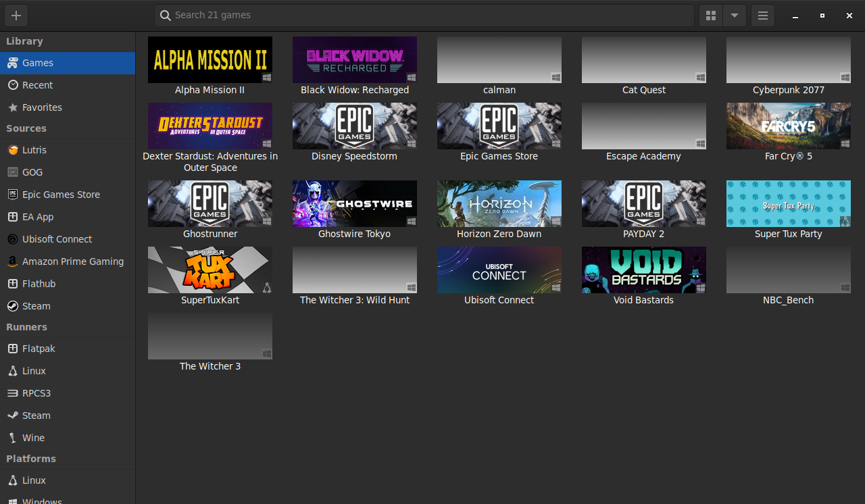Image resolution: width=865 pixels, height=504 pixels.
Task: Select the Ghostrunner cover image
Action: [210, 203]
